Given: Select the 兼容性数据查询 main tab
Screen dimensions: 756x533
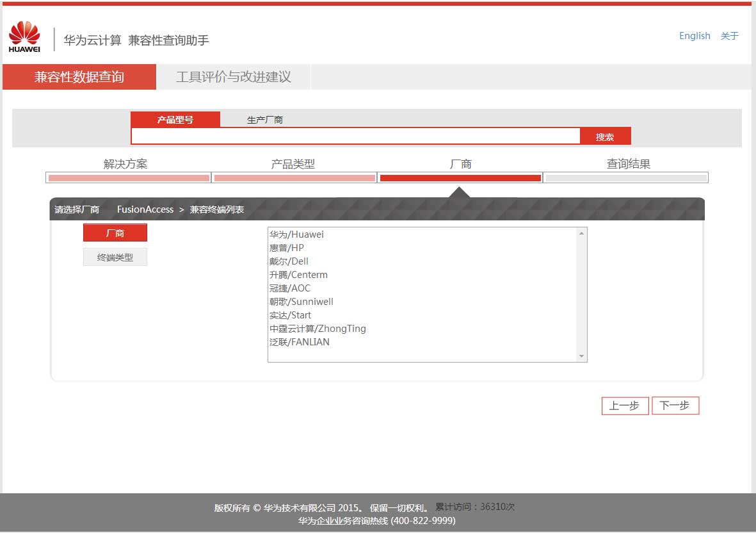Looking at the screenshot, I should 79,77.
